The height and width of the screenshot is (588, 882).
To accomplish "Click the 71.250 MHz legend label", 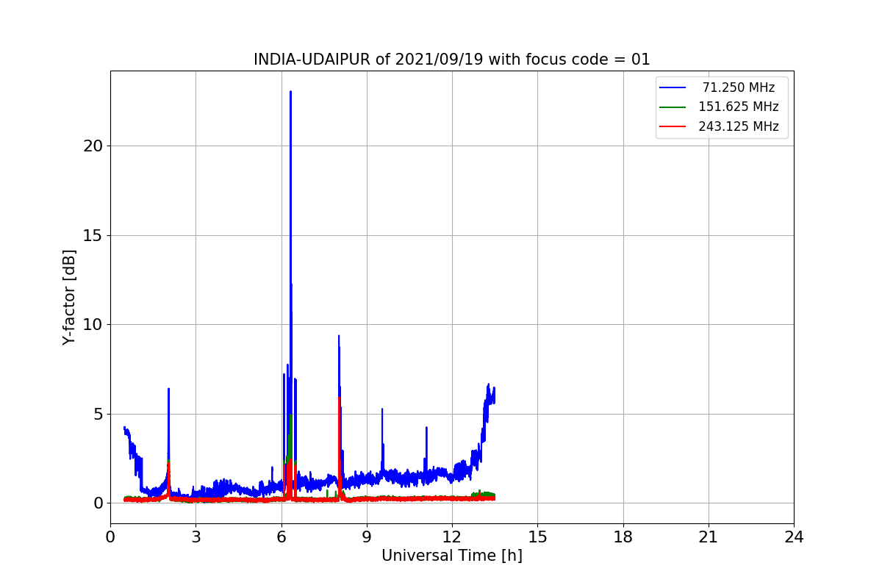I will (x=739, y=87).
